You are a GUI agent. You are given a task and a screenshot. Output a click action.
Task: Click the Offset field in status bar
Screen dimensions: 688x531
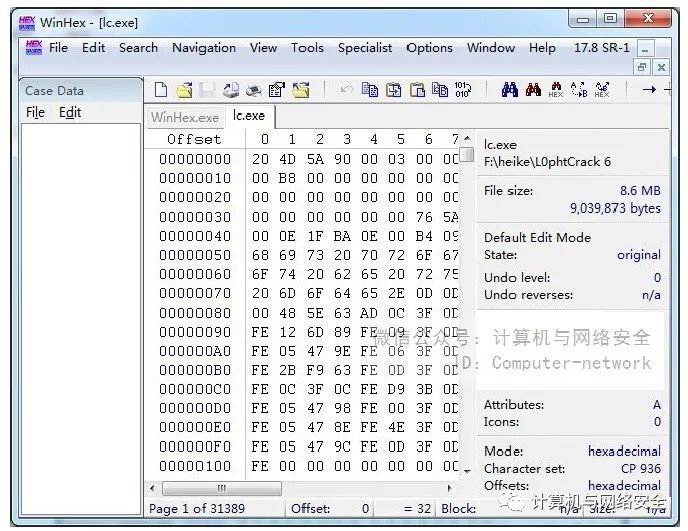coord(330,509)
